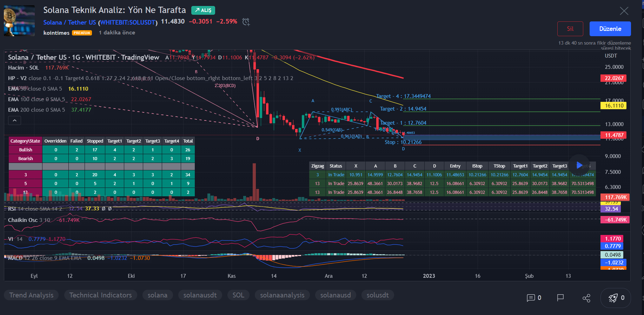This screenshot has width=644, height=315.
Task: Click the 32.54 RSI axis label
Action: [611, 209]
